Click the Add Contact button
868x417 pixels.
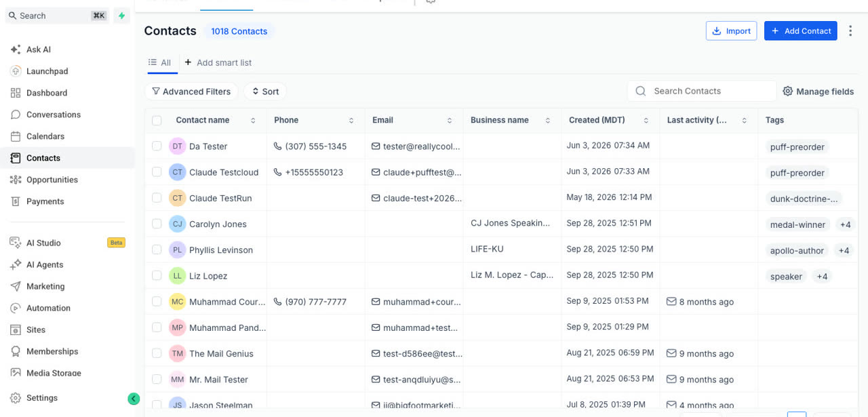point(801,31)
